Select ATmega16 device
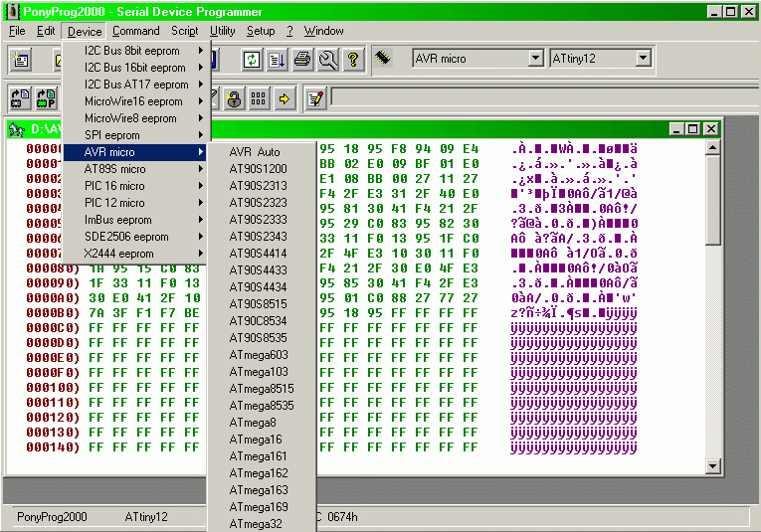 pos(262,440)
